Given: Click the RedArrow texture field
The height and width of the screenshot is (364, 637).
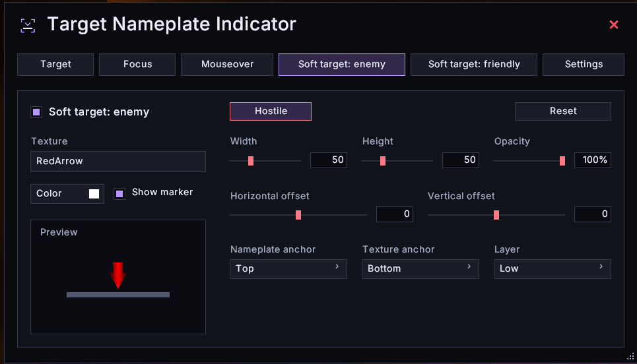Looking at the screenshot, I should pos(118,162).
